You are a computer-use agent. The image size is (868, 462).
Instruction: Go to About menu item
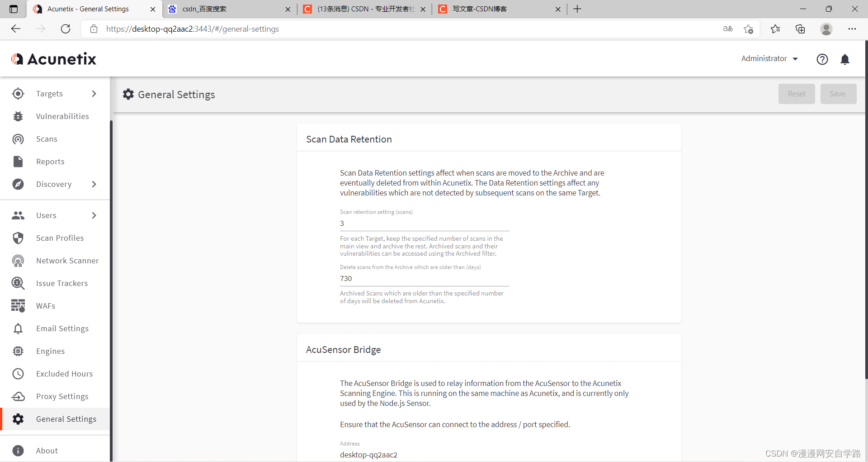pyautogui.click(x=55, y=451)
